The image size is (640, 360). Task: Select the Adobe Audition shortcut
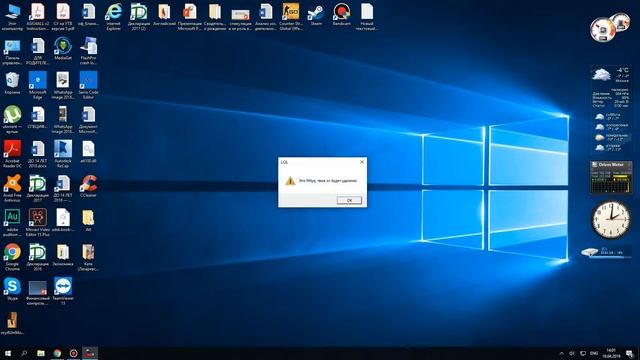(x=12, y=223)
